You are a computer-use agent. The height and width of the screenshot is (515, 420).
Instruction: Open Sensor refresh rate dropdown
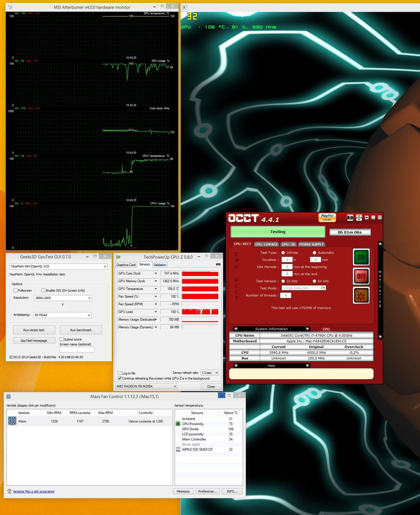[210, 373]
